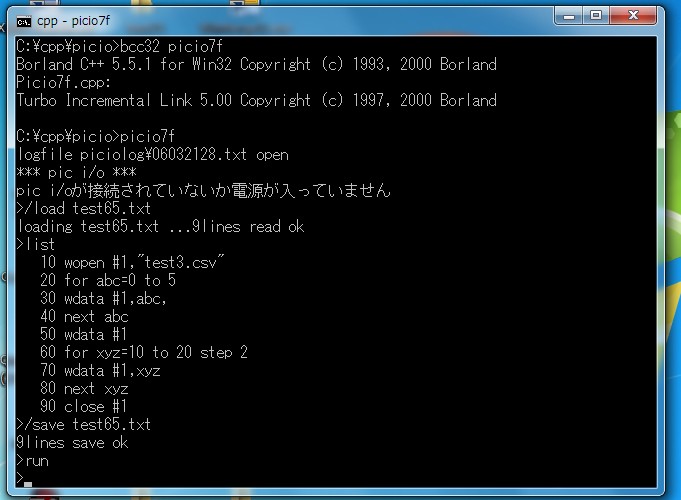Click the '>/save test65.txt' line
Viewport: 681px width, 500px height.
tap(83, 424)
